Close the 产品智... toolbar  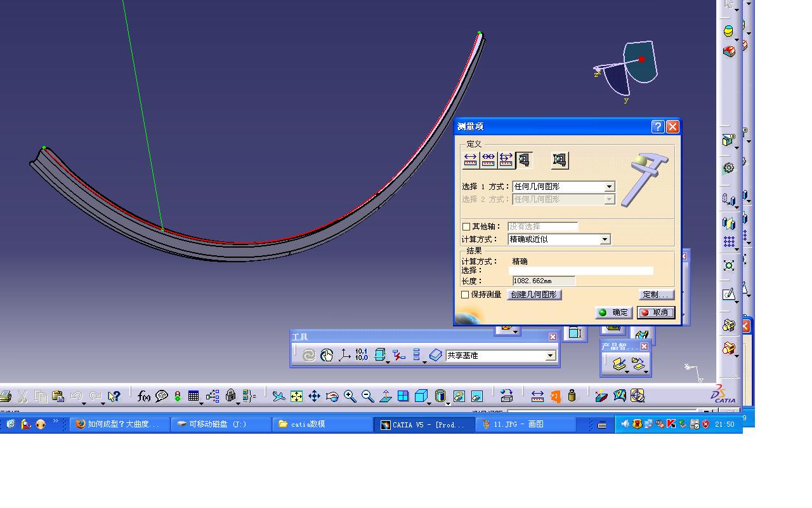click(x=645, y=346)
